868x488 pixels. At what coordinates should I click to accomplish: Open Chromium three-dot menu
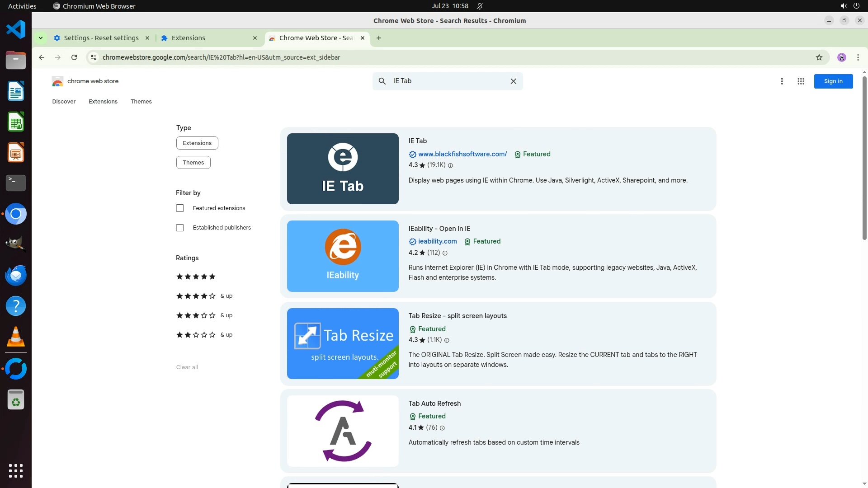point(858,57)
